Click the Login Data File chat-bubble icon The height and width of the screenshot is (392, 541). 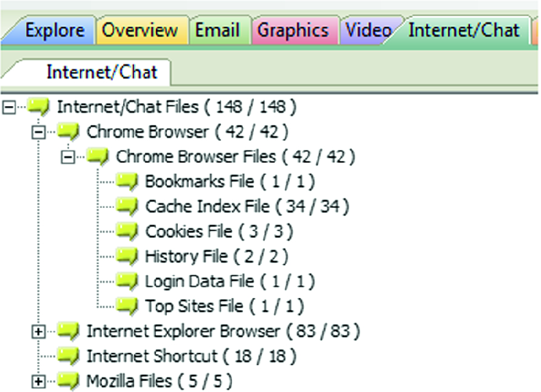tap(127, 281)
